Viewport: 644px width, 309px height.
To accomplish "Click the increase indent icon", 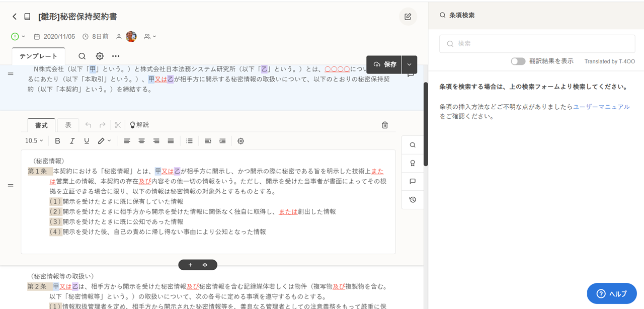I will (x=222, y=141).
